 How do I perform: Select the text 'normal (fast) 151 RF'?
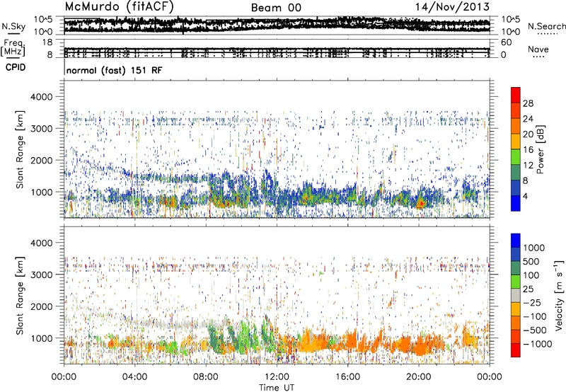(x=114, y=70)
